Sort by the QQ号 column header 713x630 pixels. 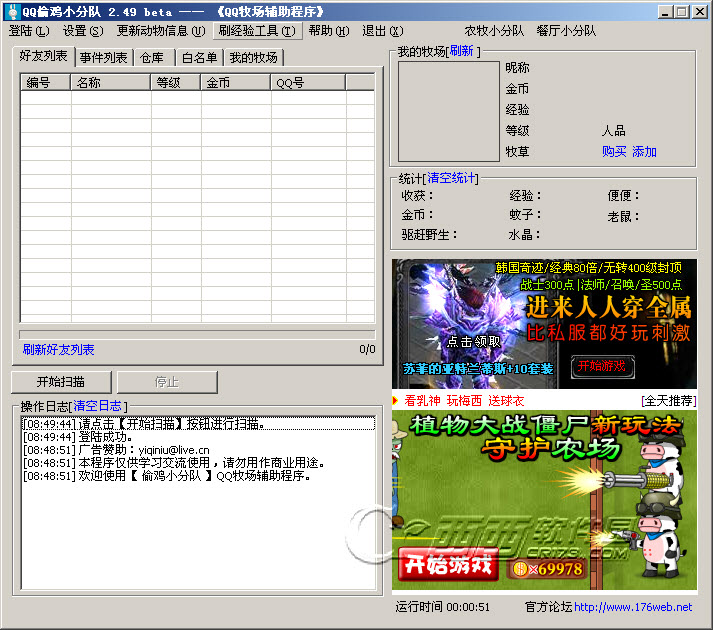[308, 83]
